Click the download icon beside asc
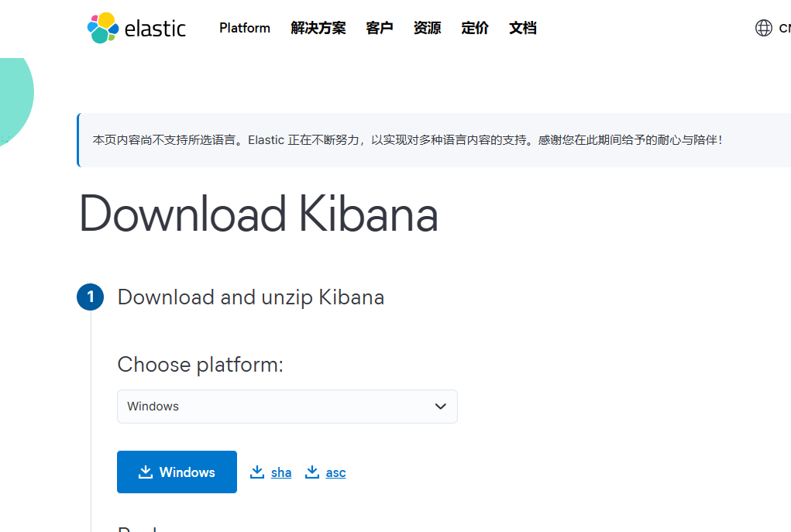The image size is (791, 532). click(312, 472)
